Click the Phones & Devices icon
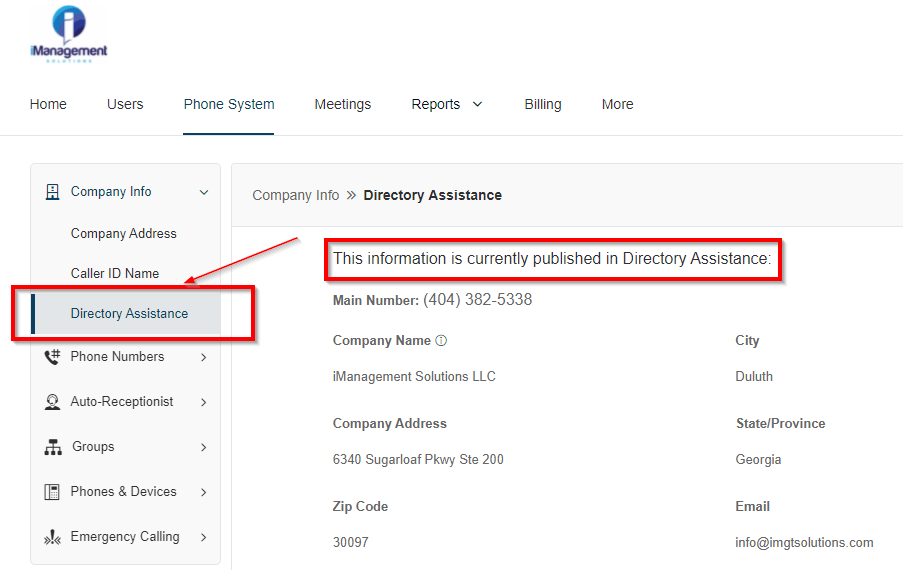Viewport: 903px width, 570px height. (x=52, y=492)
